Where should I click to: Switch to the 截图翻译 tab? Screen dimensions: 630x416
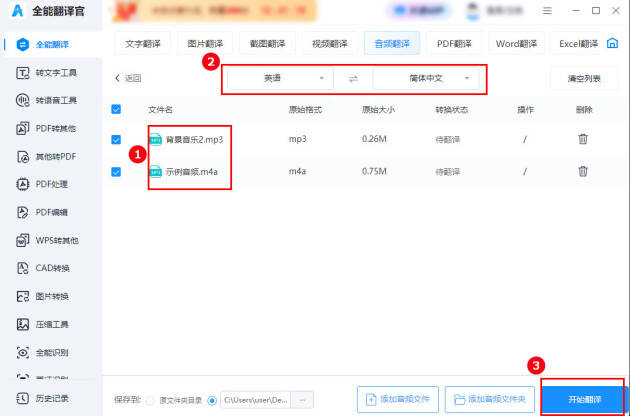click(x=267, y=43)
